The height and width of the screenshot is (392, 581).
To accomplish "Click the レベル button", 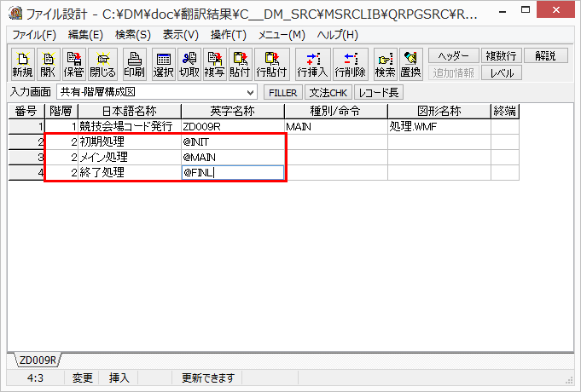I will [502, 72].
